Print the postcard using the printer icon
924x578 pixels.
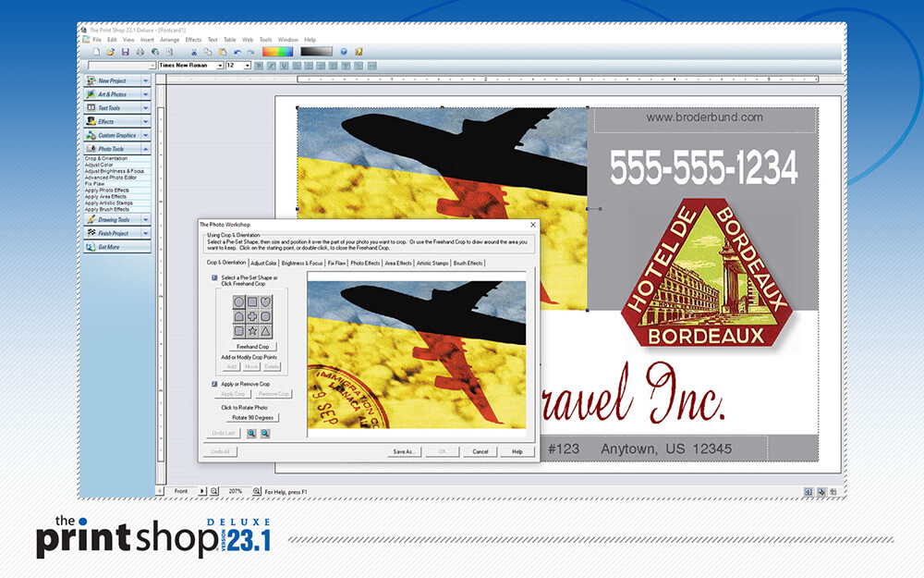140,52
